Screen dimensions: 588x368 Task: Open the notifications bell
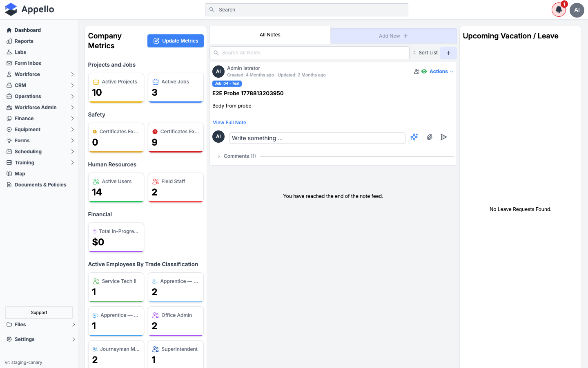[x=559, y=10]
